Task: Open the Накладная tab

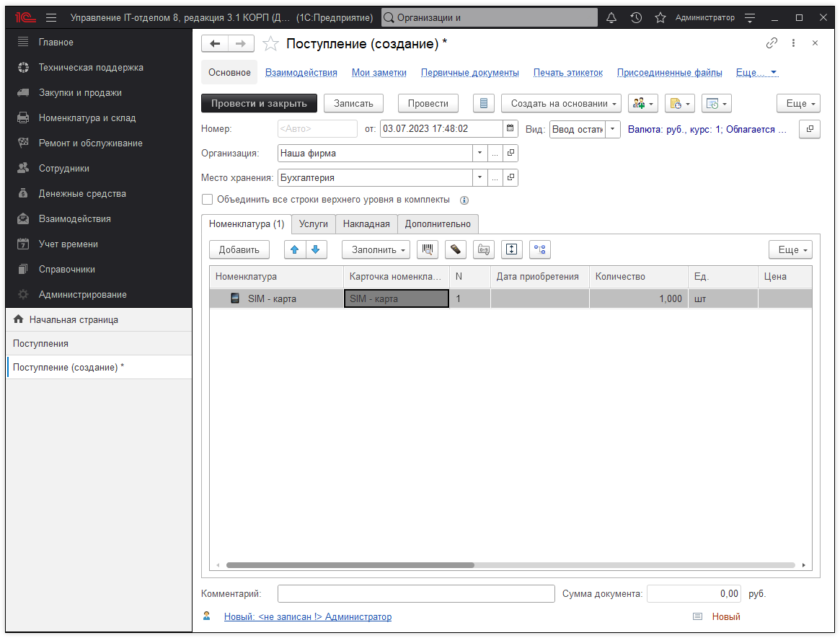Action: tap(366, 224)
